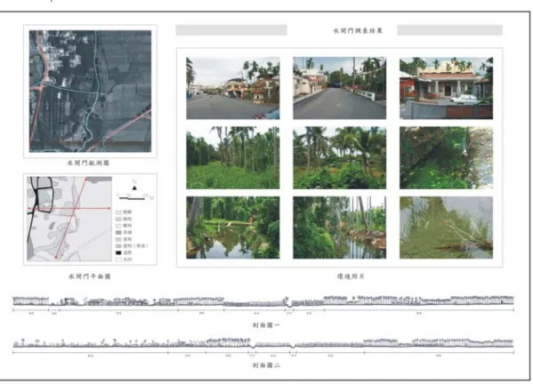Click the 剖面圖一 caption
533x392 pixels.
click(266, 325)
